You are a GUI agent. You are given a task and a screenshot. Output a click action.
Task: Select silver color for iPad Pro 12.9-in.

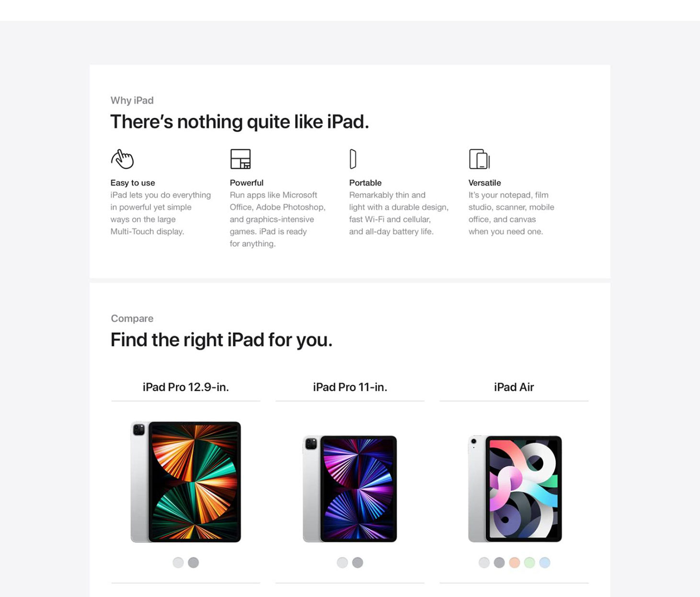click(178, 563)
